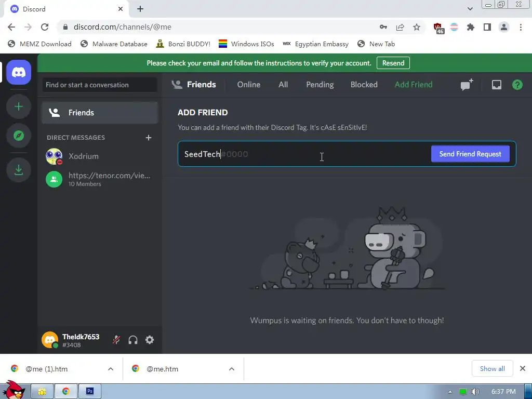Open the Inbox icon in header

[x=496, y=85]
